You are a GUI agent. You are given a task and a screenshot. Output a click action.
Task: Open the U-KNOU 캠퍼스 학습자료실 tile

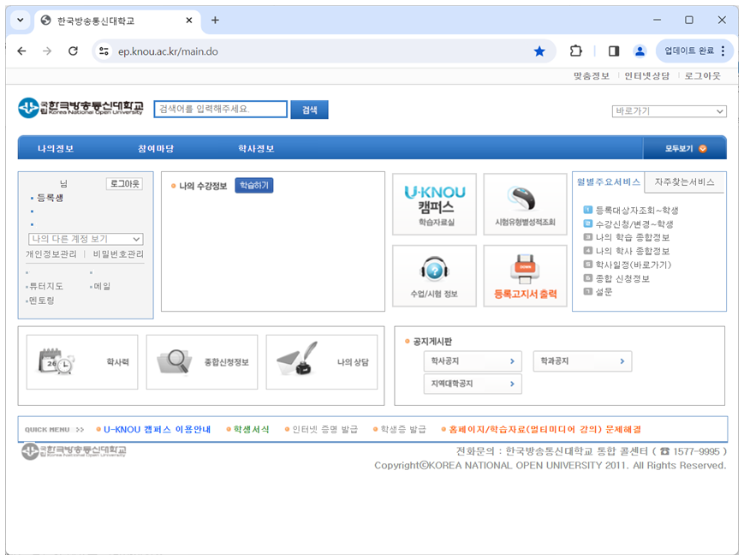434,204
